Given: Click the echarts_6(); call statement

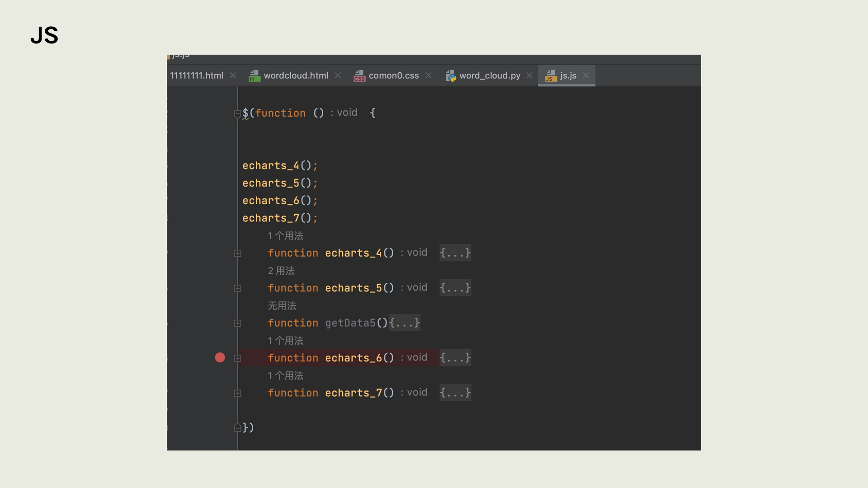Looking at the screenshot, I should [x=280, y=201].
